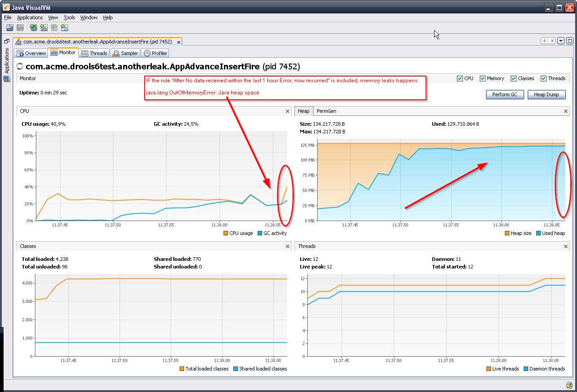Viewport: 577px width, 392px height.
Task: Open the Tools menu
Action: click(69, 17)
